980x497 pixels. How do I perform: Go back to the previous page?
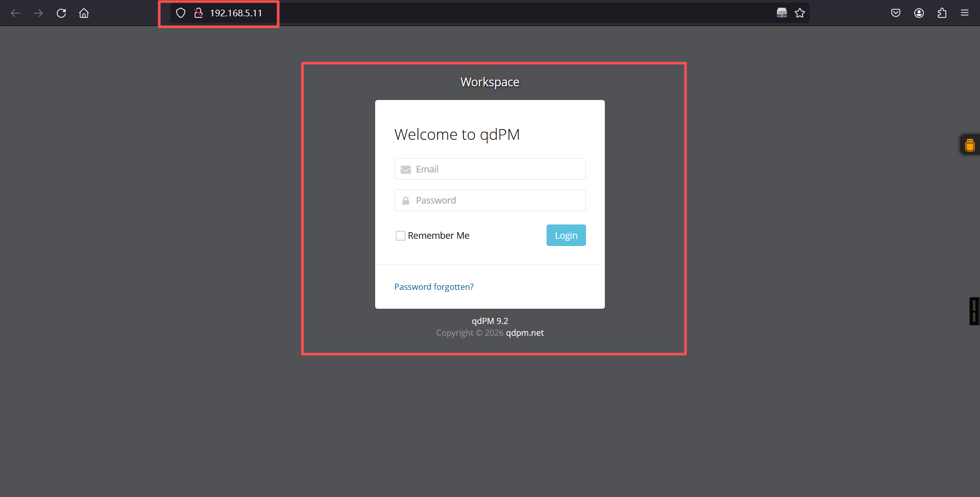point(15,13)
